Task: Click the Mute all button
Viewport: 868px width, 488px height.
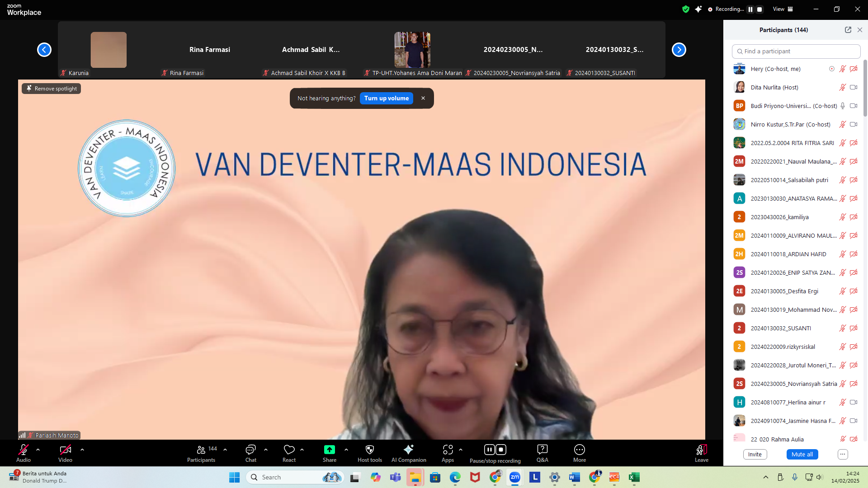Action: [802, 454]
